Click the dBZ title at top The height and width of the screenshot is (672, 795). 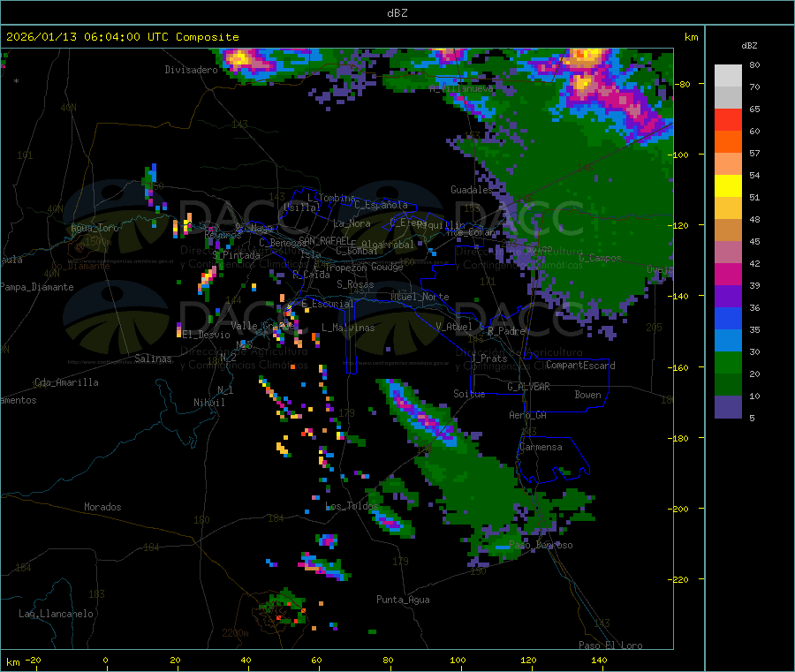point(397,12)
